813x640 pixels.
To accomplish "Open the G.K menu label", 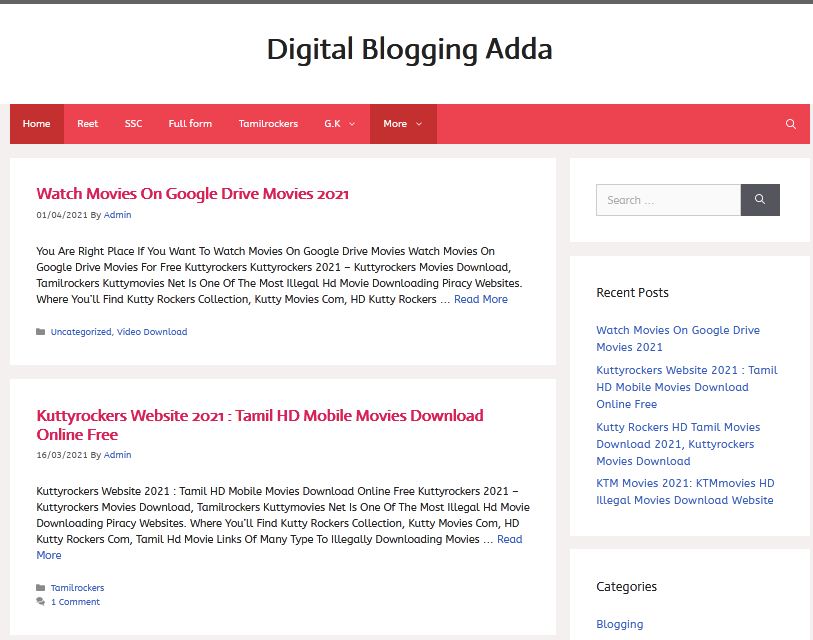I will (332, 124).
